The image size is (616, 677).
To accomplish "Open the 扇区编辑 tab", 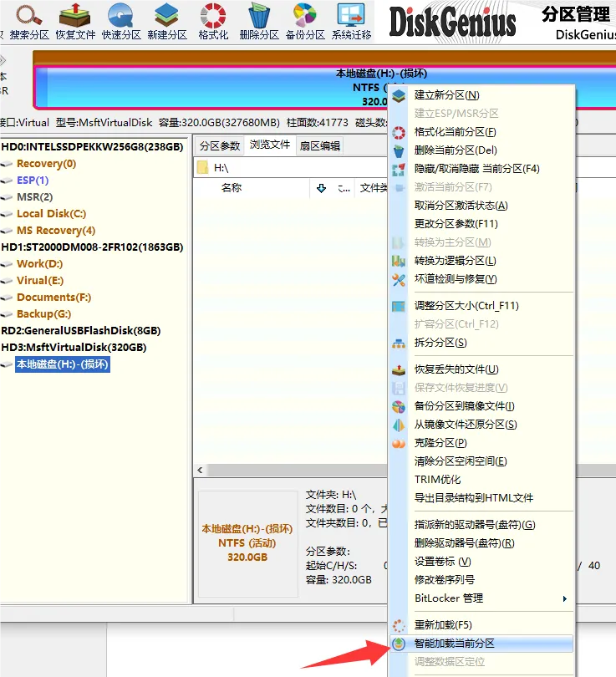I will [x=320, y=146].
